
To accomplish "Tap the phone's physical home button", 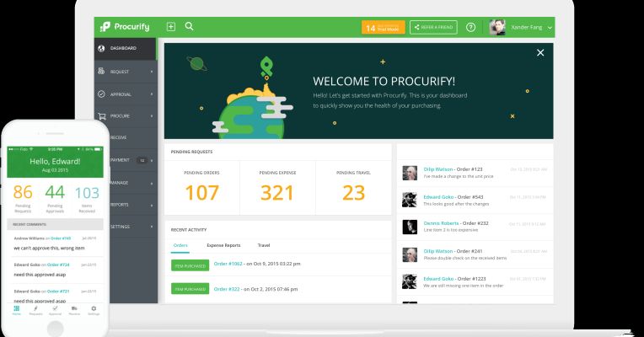I will [x=55, y=328].
